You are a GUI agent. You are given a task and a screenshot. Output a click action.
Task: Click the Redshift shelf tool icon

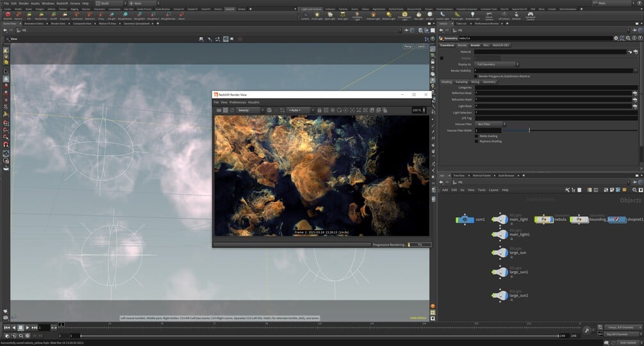8,14
